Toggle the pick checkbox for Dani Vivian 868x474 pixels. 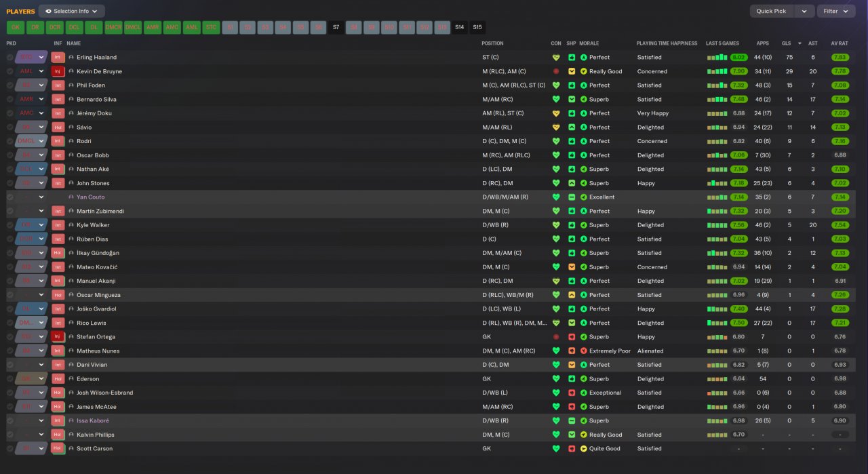[10, 365]
